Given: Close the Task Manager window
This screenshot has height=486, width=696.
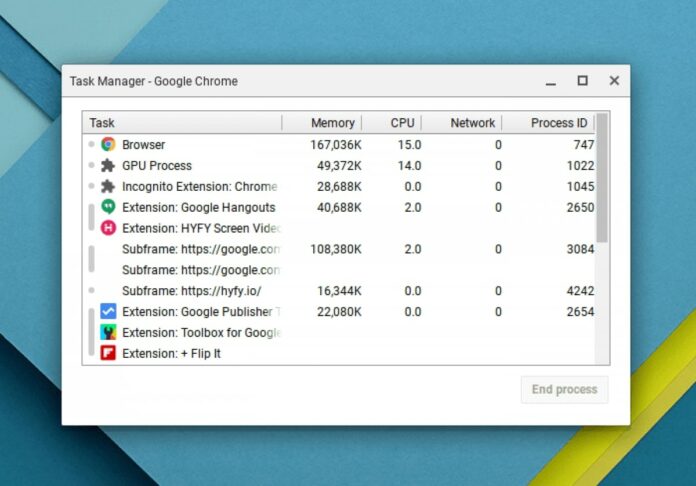Looking at the screenshot, I should point(614,81).
